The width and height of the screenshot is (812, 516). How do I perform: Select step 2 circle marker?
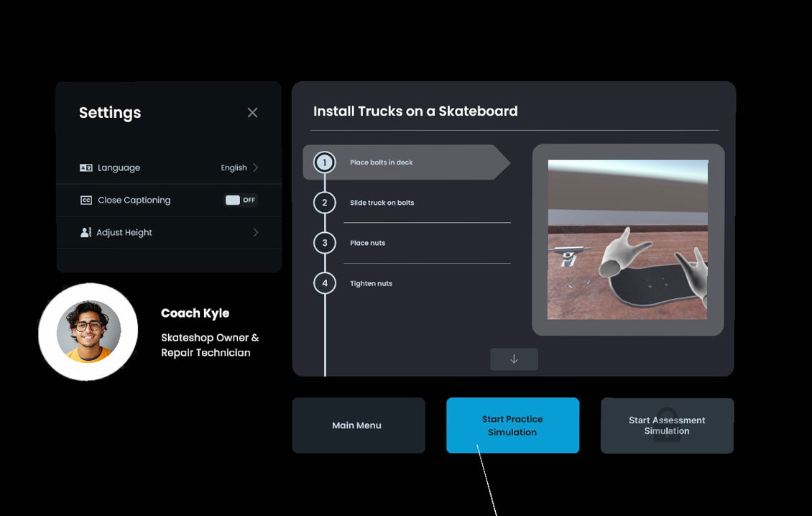[325, 203]
